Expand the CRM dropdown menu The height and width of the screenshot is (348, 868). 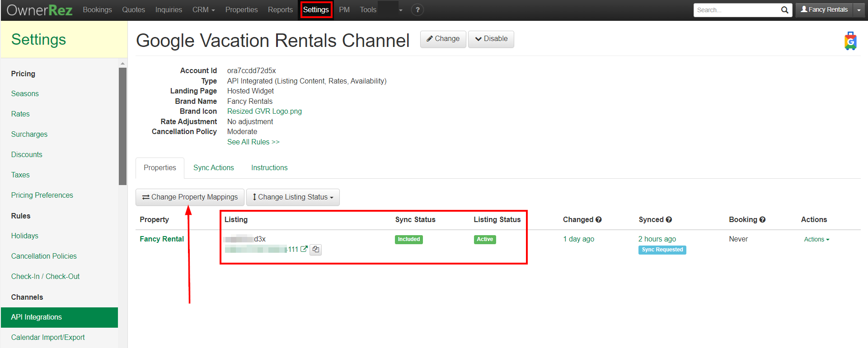tap(204, 10)
